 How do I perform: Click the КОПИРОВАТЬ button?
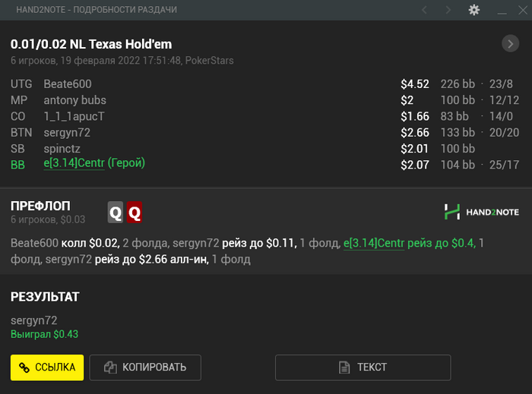coord(145,367)
